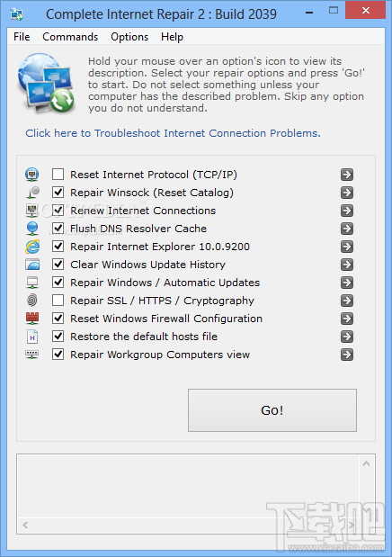Run Flush DNS Resolver Cache via its arrow
The height and width of the screenshot is (557, 392).
click(x=347, y=229)
